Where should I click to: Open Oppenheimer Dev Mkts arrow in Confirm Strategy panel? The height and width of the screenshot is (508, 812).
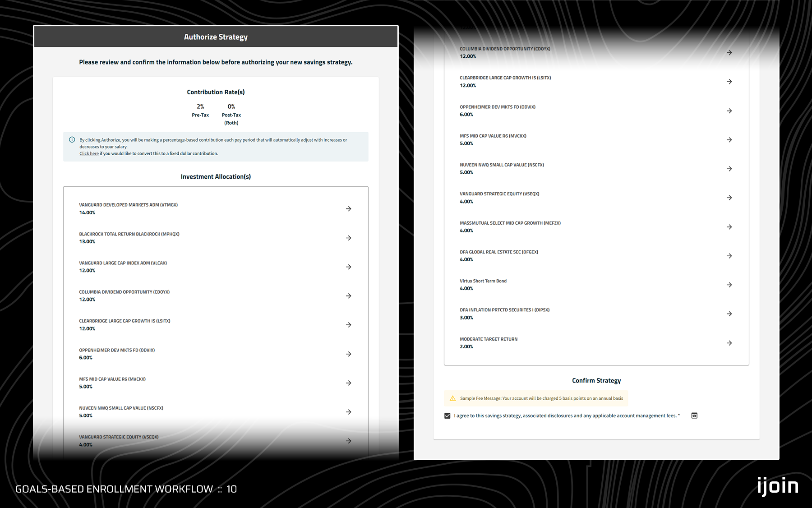click(x=729, y=111)
